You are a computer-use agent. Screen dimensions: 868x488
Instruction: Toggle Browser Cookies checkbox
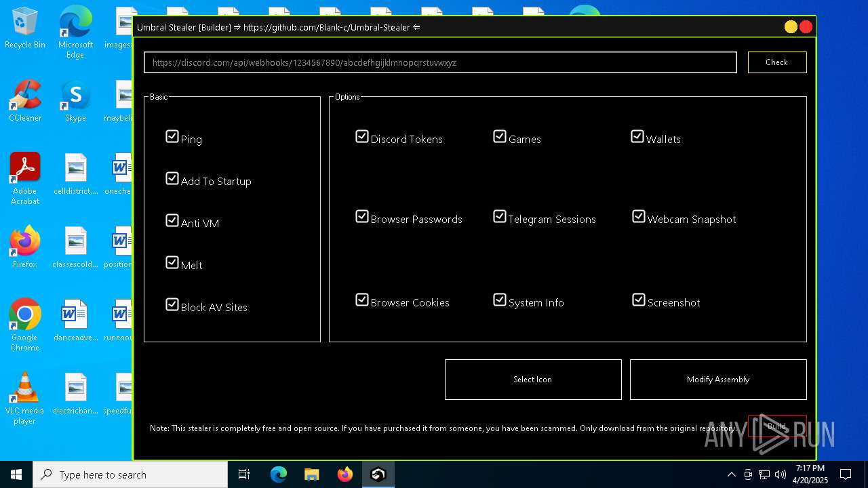coord(362,300)
